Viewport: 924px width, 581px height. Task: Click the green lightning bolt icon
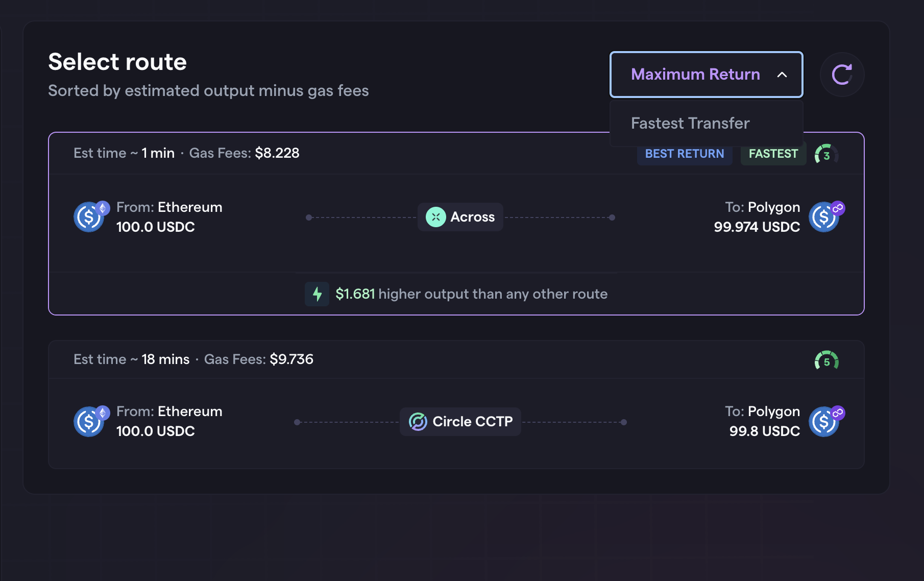pos(317,294)
